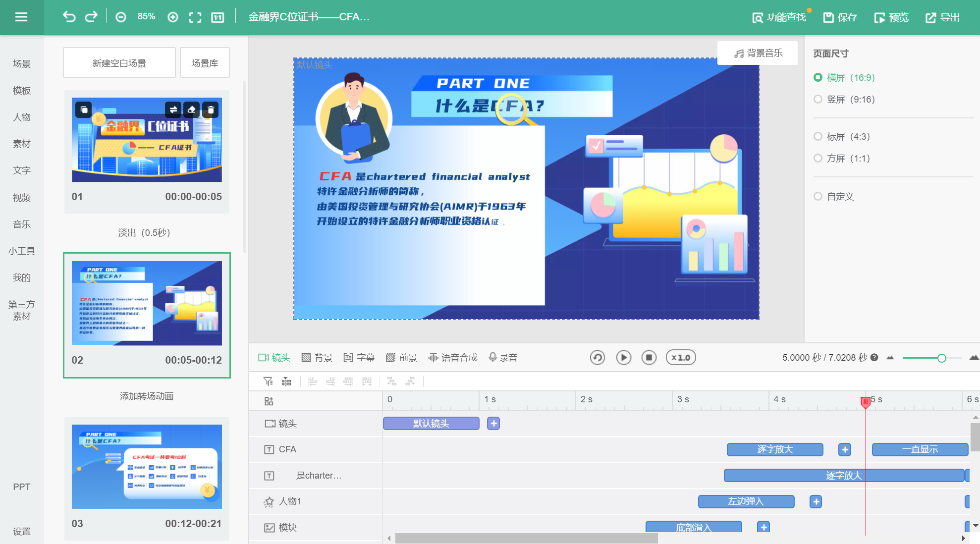Open the 背景音乐 background music button
The image size is (980, 544).
click(x=758, y=53)
